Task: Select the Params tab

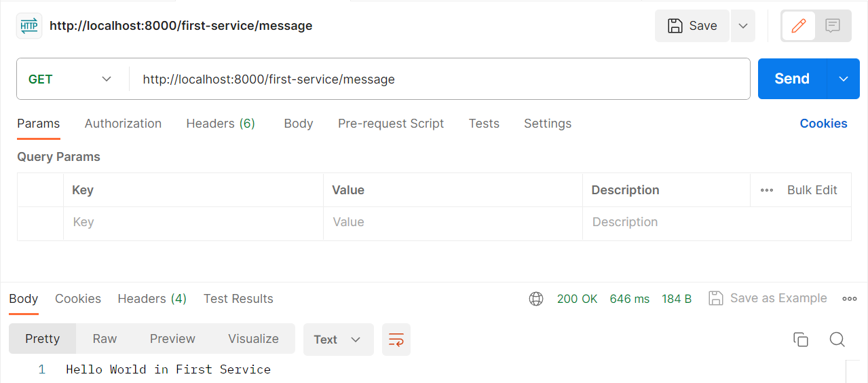Action: pos(39,124)
